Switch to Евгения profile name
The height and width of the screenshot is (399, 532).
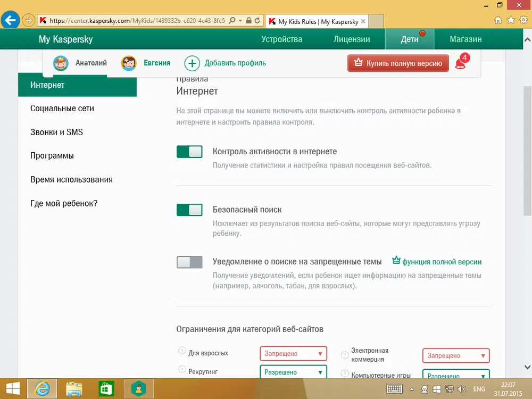coord(157,63)
